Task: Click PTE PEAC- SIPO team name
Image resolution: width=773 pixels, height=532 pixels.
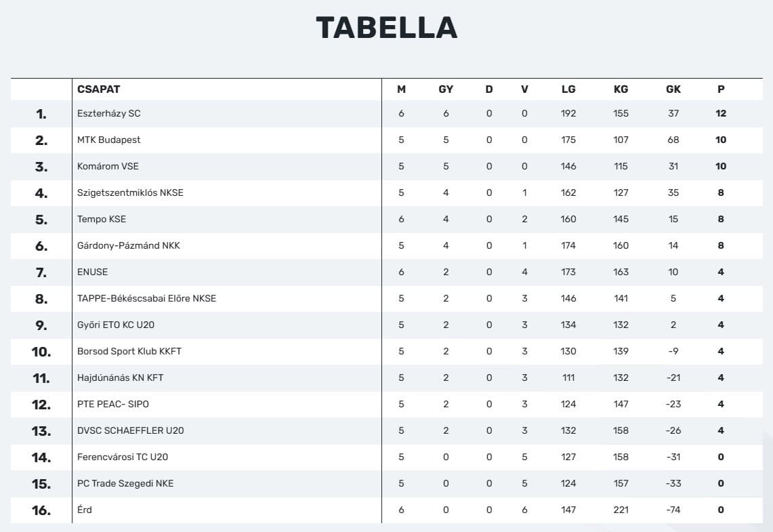Action: coord(113,404)
